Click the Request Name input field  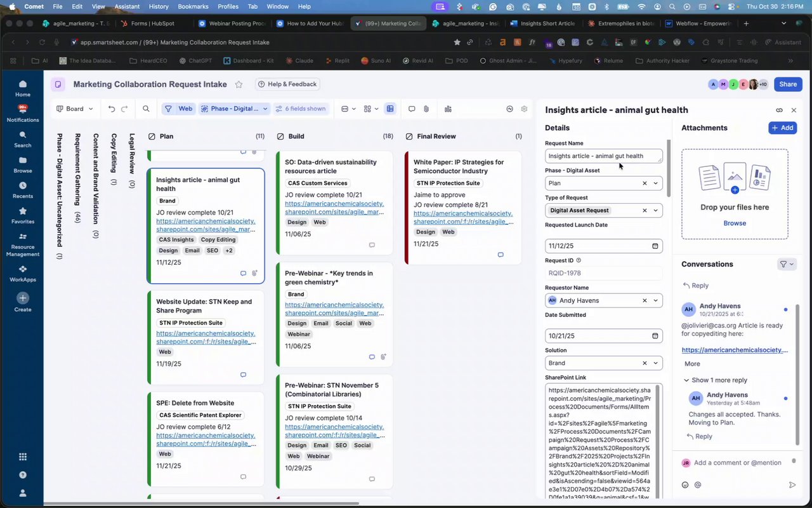click(x=603, y=156)
